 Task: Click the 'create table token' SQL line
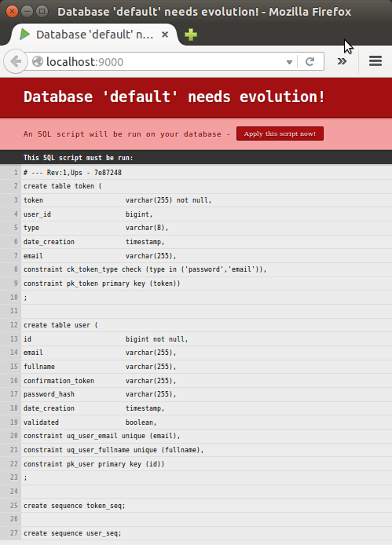(x=63, y=186)
